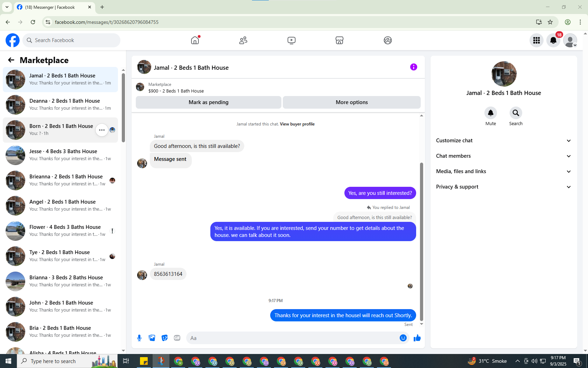Open the emoji picker
588x368 pixels.
(403, 338)
